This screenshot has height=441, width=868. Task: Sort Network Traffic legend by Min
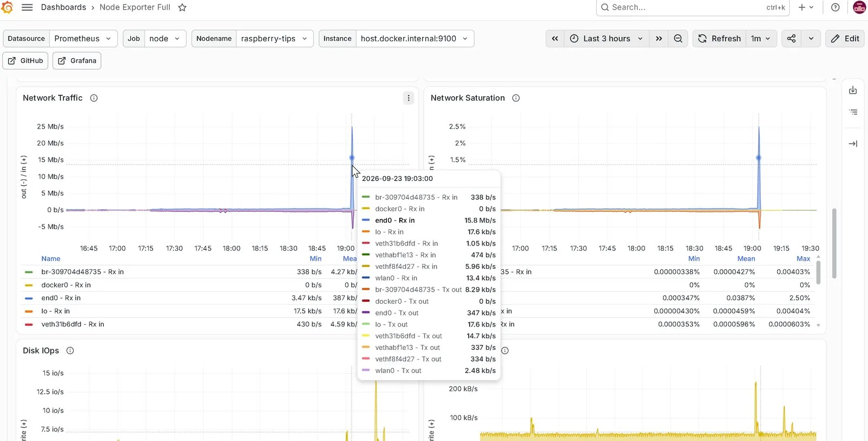[316, 259]
